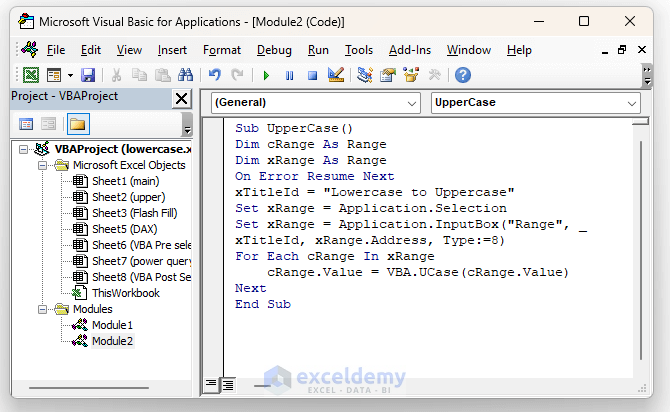Screen dimensions: 670x412
Task: Click on the 'Sub UpperCase()' code line
Action: pos(294,128)
